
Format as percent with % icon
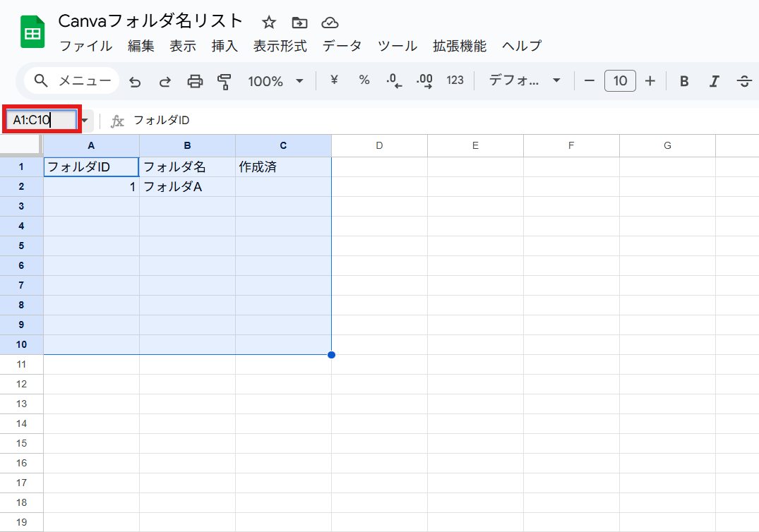pos(364,80)
